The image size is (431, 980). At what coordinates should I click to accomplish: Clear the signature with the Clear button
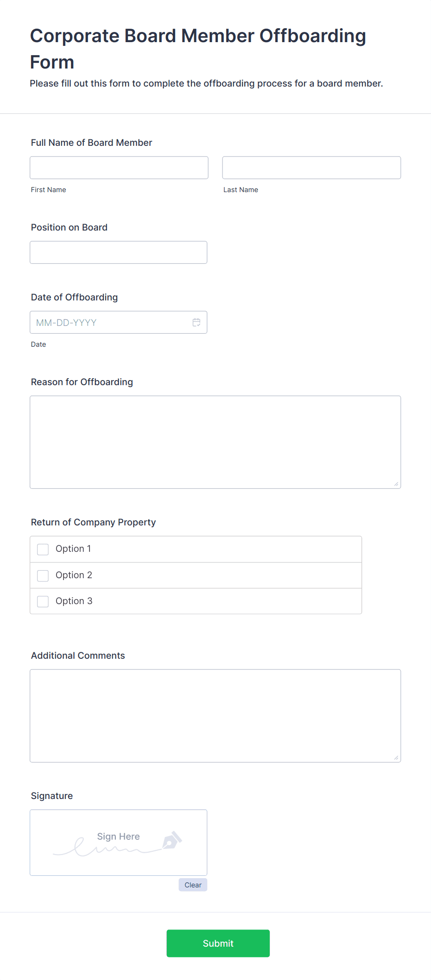(193, 885)
